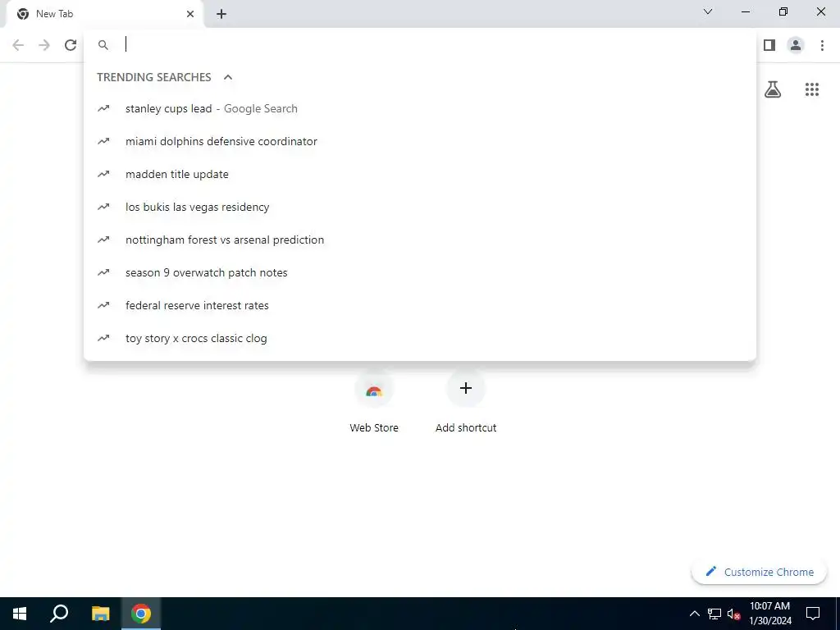Open File Explorer from the taskbar
840x630 pixels.
pos(100,614)
